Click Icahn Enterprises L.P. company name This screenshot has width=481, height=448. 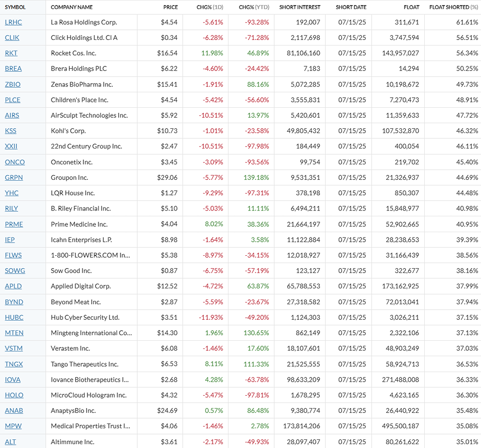point(81,240)
